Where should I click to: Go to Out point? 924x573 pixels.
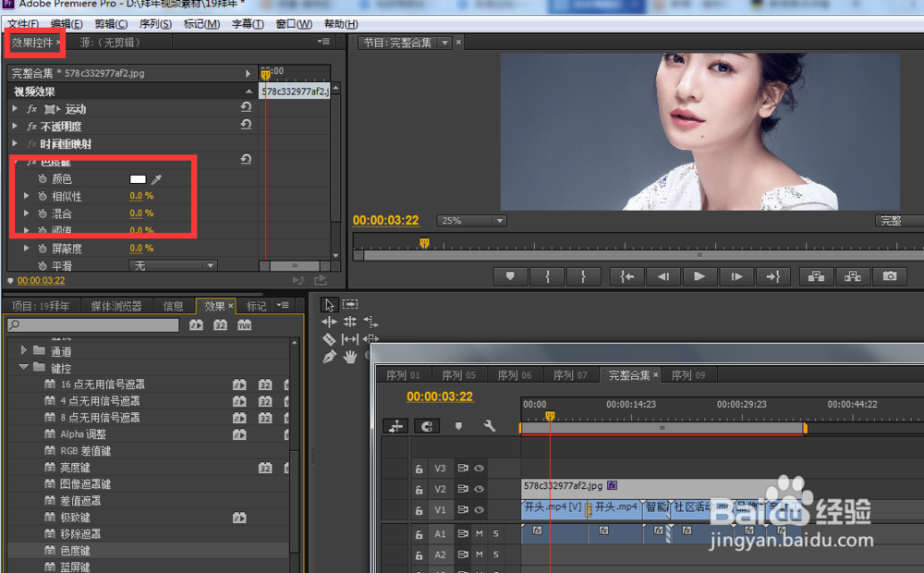(x=772, y=276)
